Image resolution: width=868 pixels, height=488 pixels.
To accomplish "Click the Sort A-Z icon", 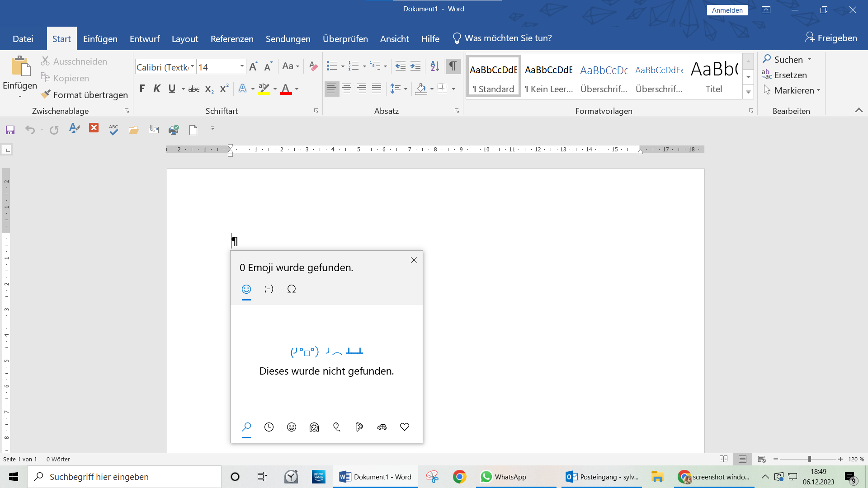I will point(434,66).
